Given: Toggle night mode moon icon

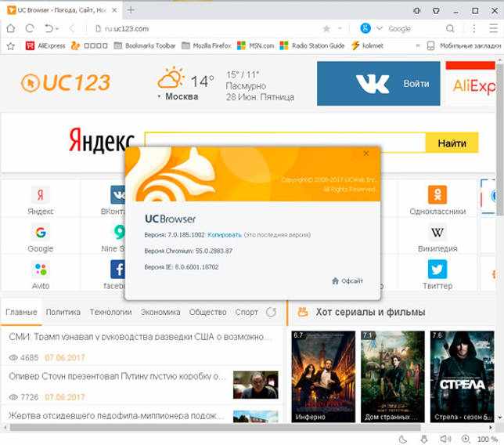Looking at the screenshot, I should 403,439.
